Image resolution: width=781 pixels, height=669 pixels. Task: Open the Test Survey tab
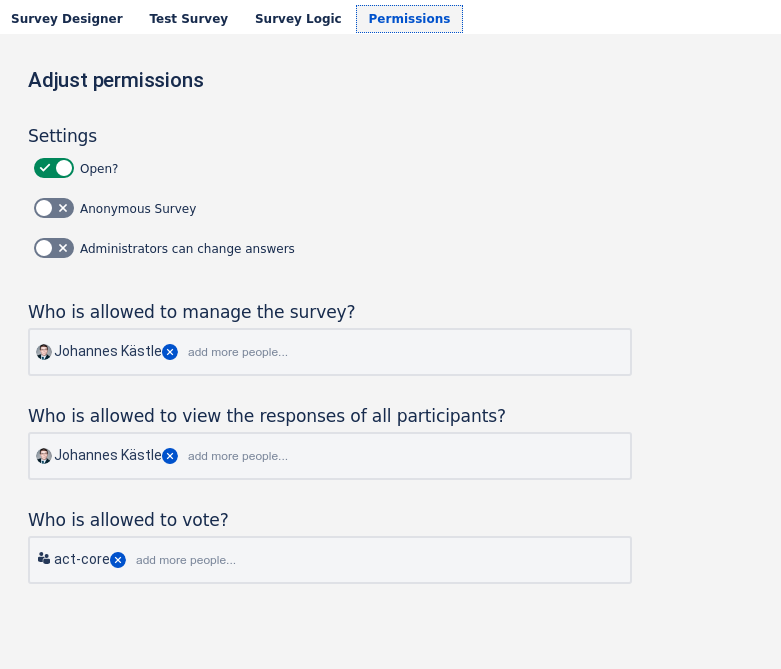pos(189,19)
